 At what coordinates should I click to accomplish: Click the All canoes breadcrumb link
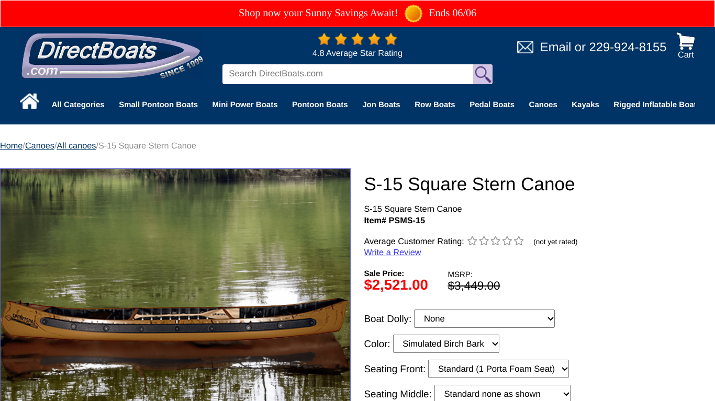tap(76, 146)
